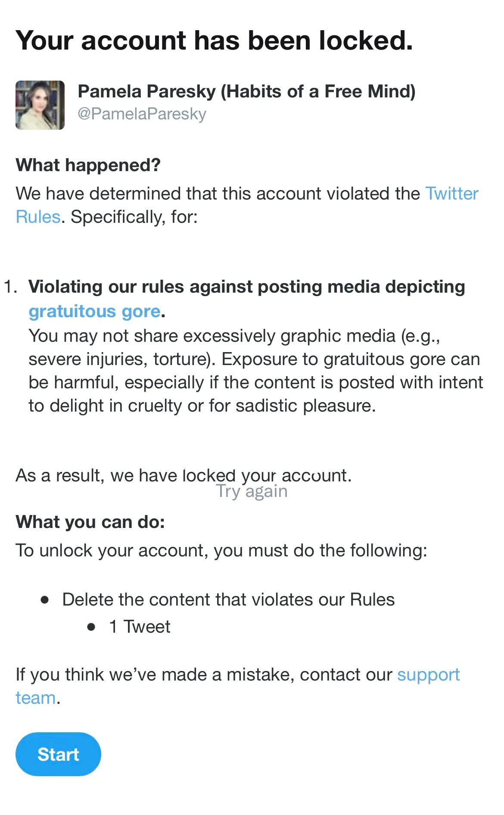This screenshot has height=815, width=504.
Task: Tap the '1 Tweet' sub-bullet item
Action: (140, 627)
